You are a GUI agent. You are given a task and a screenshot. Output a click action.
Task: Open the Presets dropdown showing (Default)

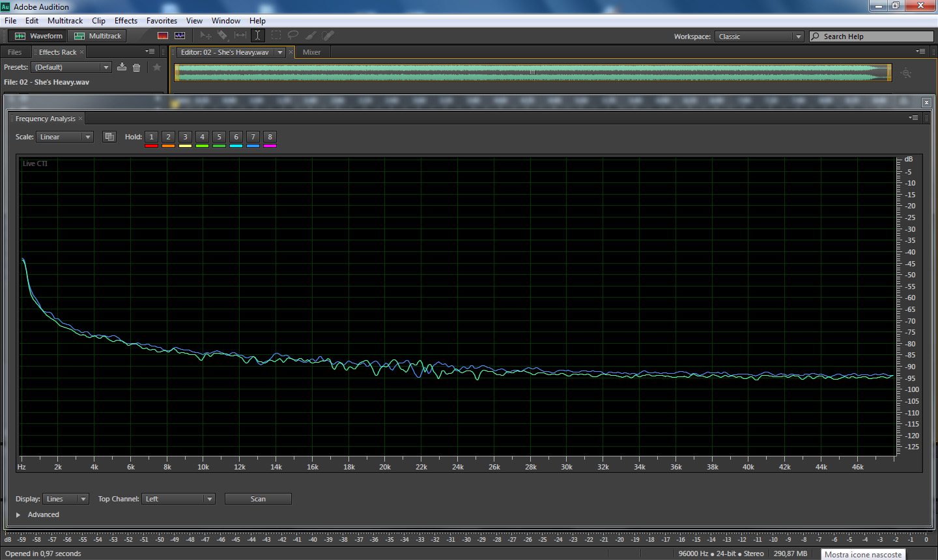[x=72, y=67]
